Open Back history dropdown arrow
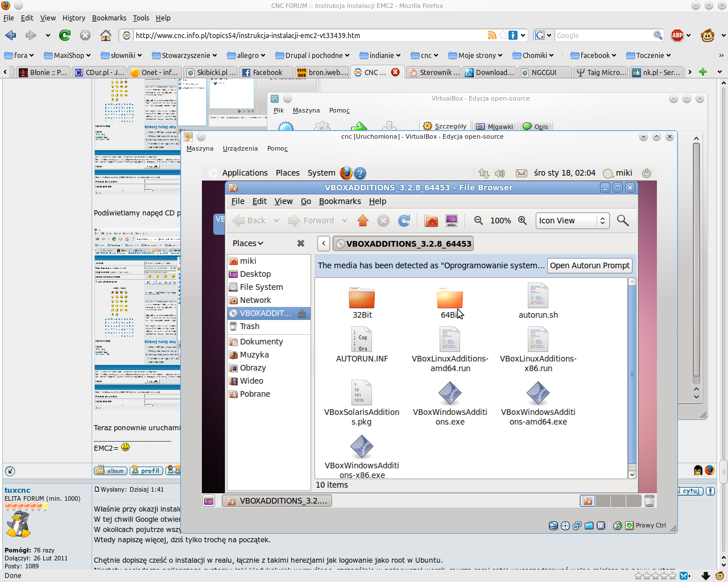The image size is (728, 582). point(276,221)
